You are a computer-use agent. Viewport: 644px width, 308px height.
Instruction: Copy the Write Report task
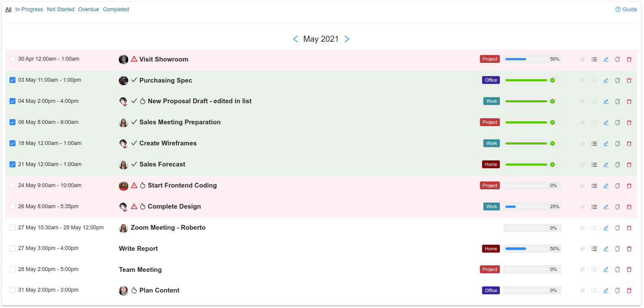[617, 249]
